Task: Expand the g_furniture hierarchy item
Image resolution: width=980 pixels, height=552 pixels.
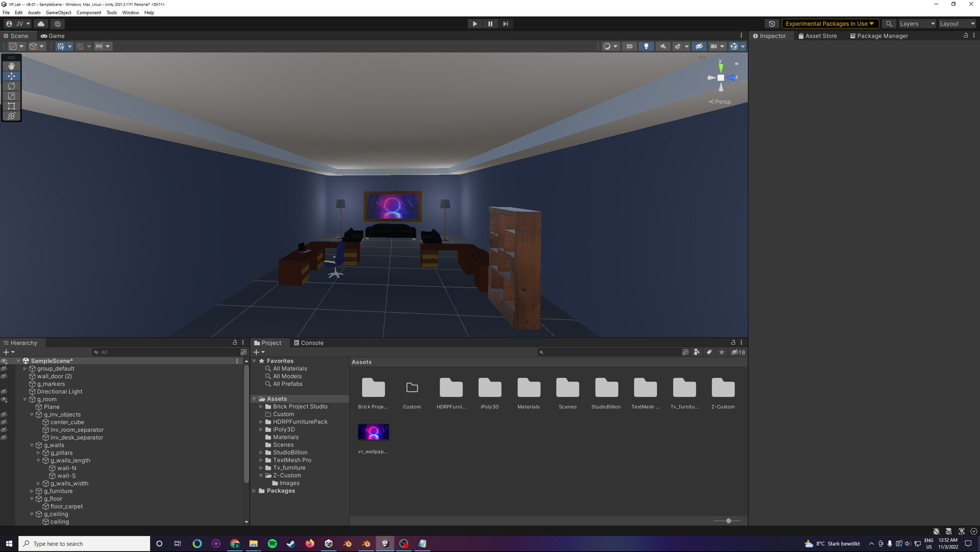Action: pyautogui.click(x=32, y=491)
